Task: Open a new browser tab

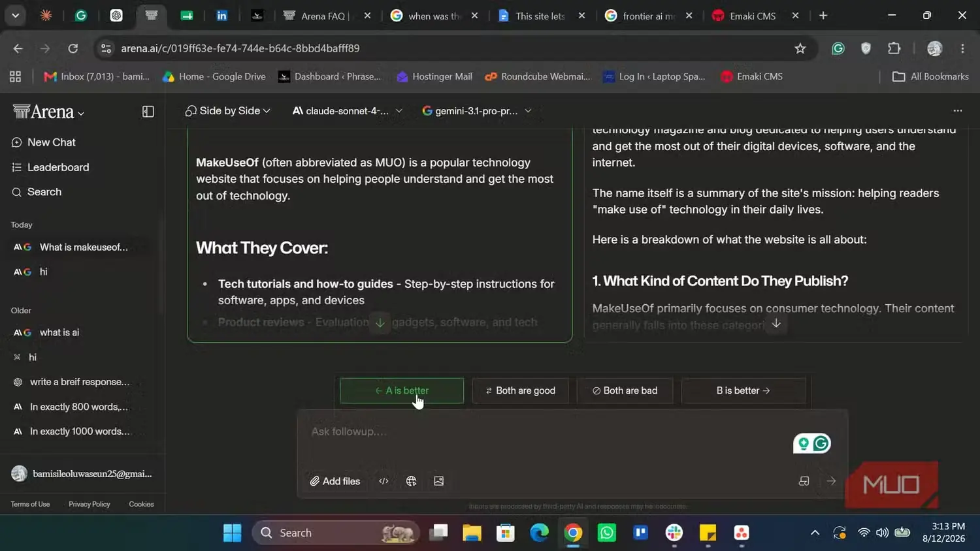Action: (823, 16)
